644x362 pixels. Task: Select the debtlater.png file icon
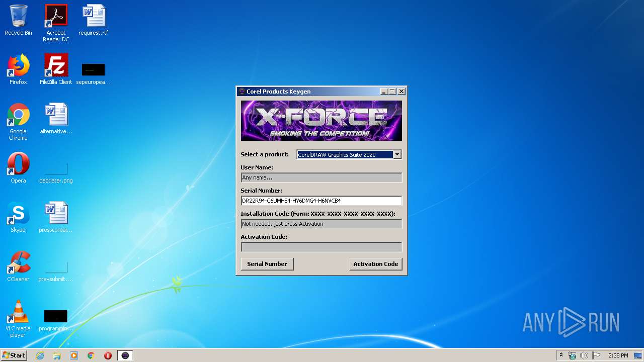[x=56, y=172]
